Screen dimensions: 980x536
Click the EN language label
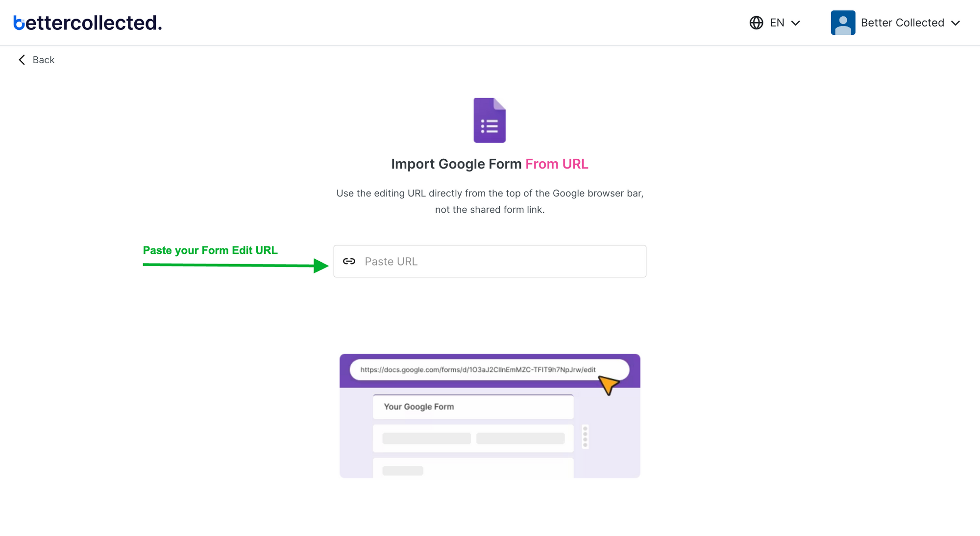pos(777,23)
